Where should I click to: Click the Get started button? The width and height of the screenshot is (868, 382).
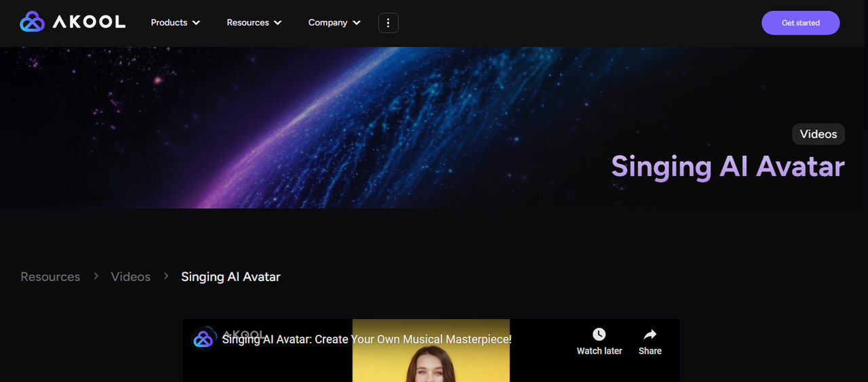click(800, 23)
